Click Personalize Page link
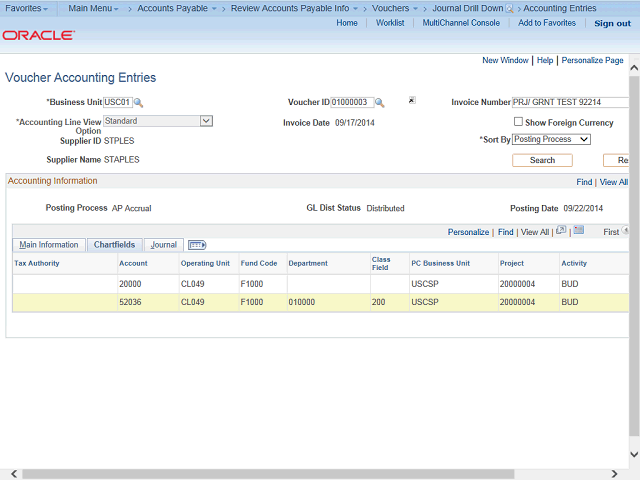The width and height of the screenshot is (640, 480). tap(593, 60)
